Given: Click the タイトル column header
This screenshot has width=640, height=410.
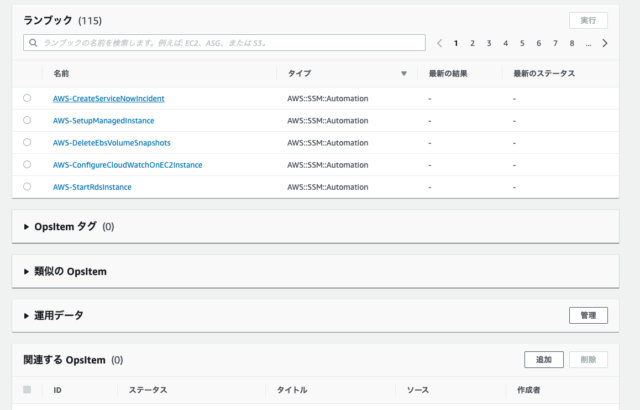Looking at the screenshot, I should coord(292,390).
